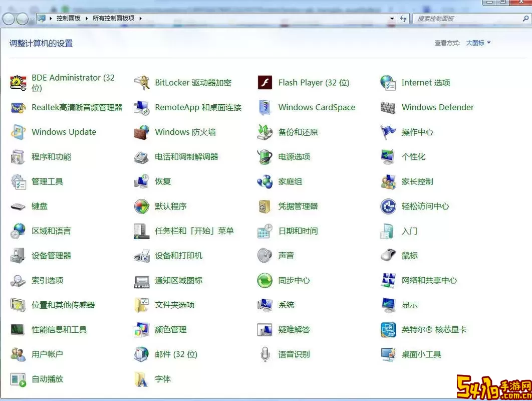Open the 同步中心 green icon
This screenshot has width=532, height=401.
coord(265,281)
